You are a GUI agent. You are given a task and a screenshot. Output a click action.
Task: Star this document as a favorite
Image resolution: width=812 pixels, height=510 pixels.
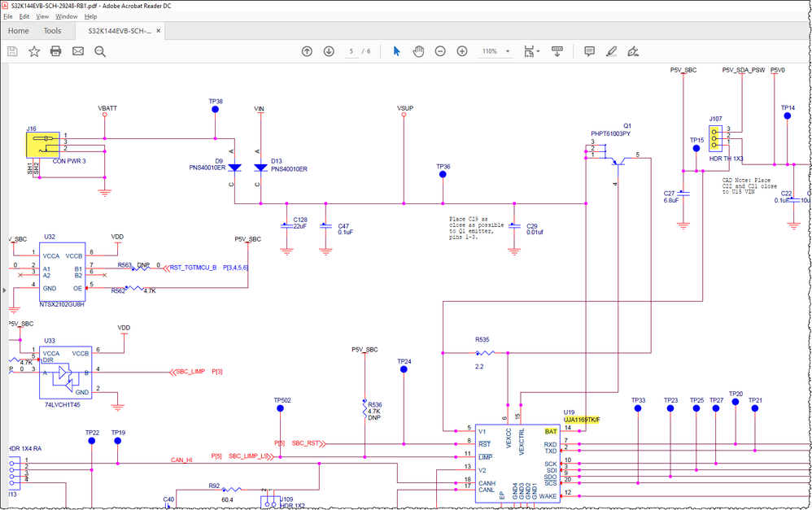coord(33,51)
